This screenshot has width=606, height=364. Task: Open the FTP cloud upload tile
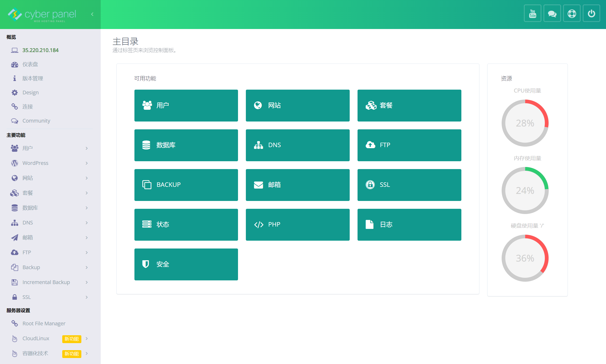click(x=409, y=145)
